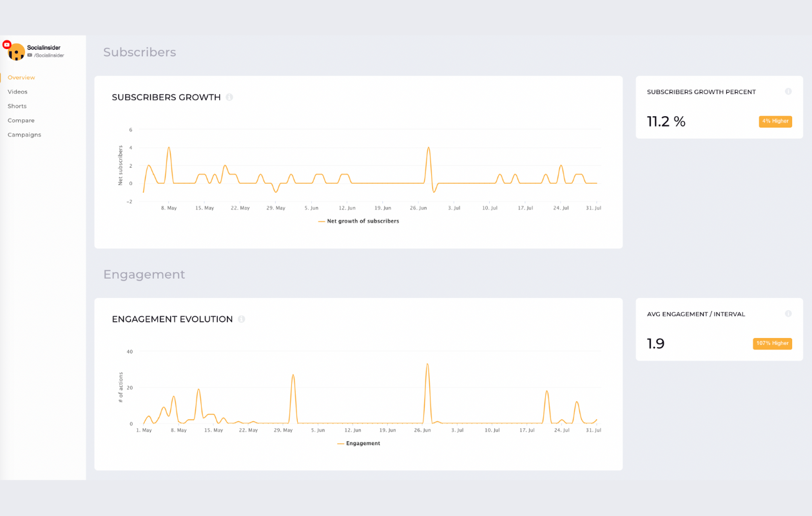
Task: Click 5. Jun label on subscribers axis
Action: (311, 208)
